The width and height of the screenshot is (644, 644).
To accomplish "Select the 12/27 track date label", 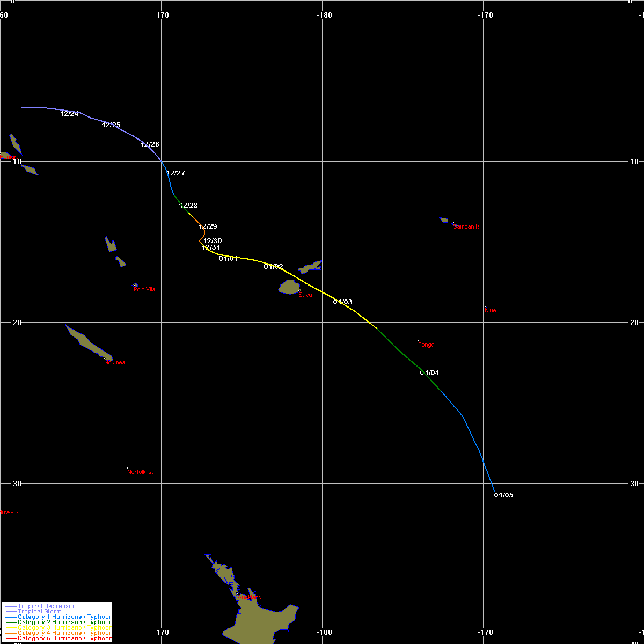I will coord(175,173).
